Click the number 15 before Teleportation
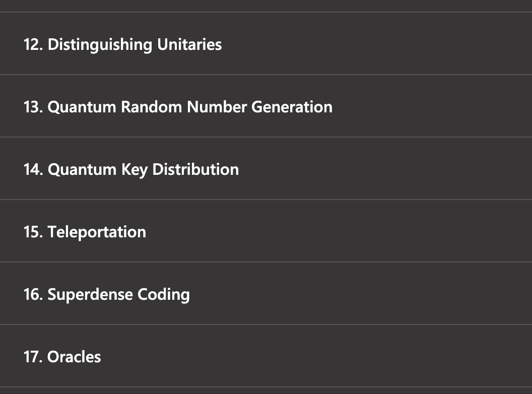The image size is (532, 394). 32,232
